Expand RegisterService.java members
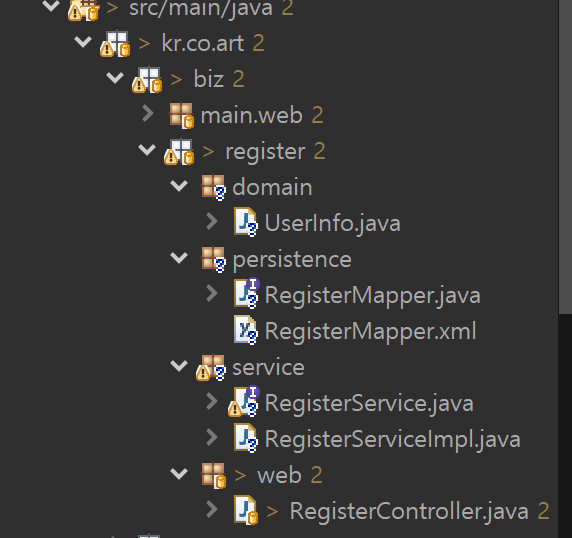Screen dimensions: 572x538 coord(212,401)
